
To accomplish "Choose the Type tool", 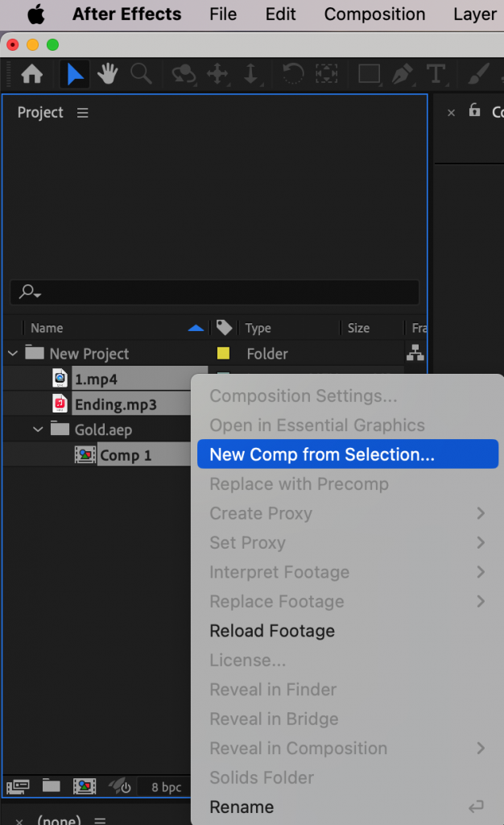I will point(437,73).
